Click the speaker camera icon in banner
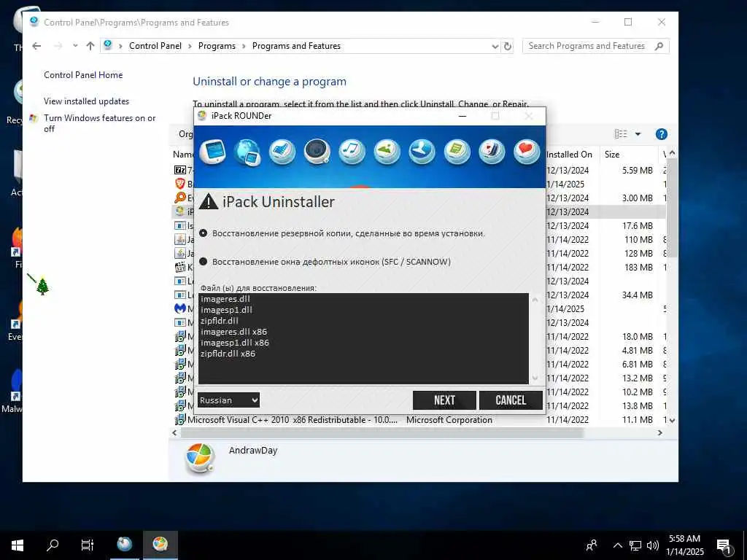747x560 pixels. (x=317, y=152)
